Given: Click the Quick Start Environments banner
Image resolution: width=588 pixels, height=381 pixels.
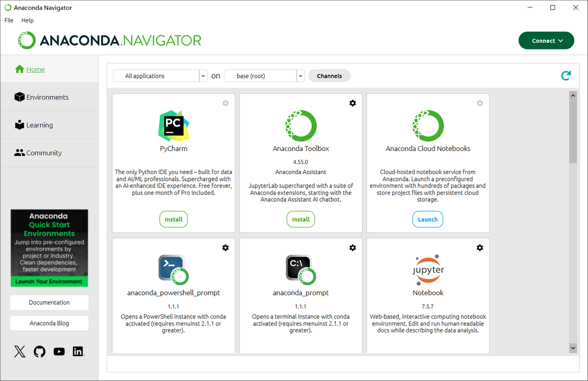Looking at the screenshot, I should pyautogui.click(x=49, y=248).
